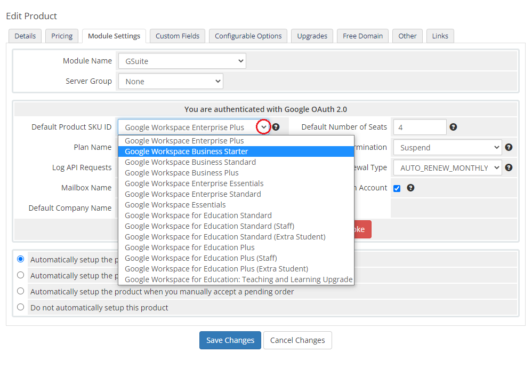Show help tooltip beside Suspend dropdown
Image resolution: width=532 pixels, height=392 pixels.
coord(508,147)
